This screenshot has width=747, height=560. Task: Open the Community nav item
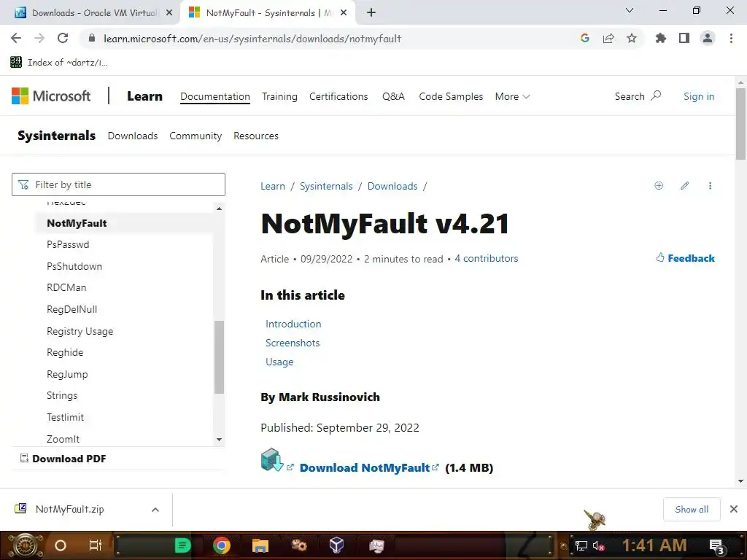tap(196, 136)
